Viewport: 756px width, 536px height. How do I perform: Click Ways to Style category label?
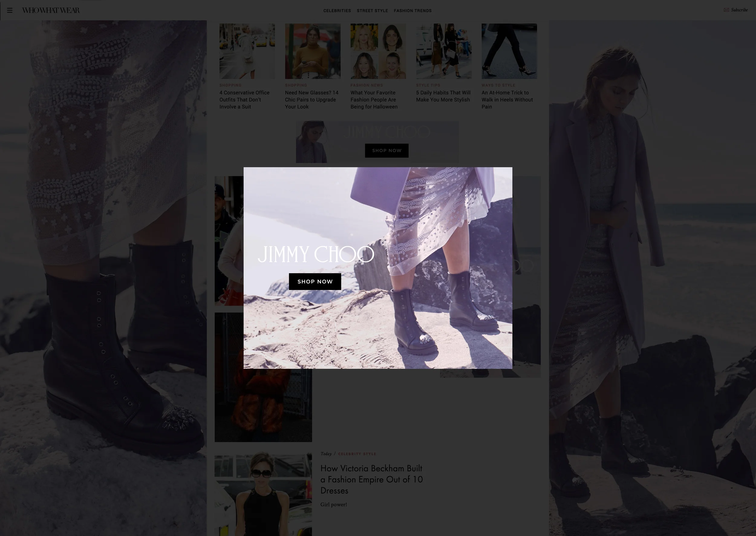click(x=498, y=85)
